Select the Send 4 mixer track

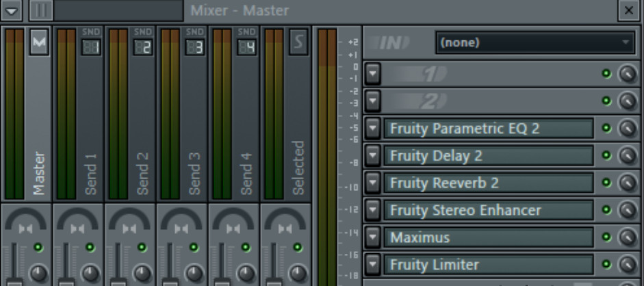click(233, 114)
